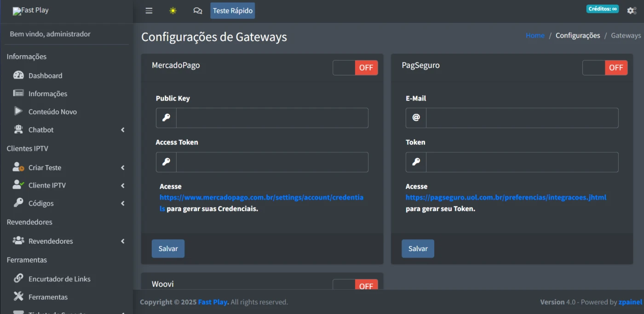
Task: Toggle light mode with the sun icon
Action: pos(173,11)
